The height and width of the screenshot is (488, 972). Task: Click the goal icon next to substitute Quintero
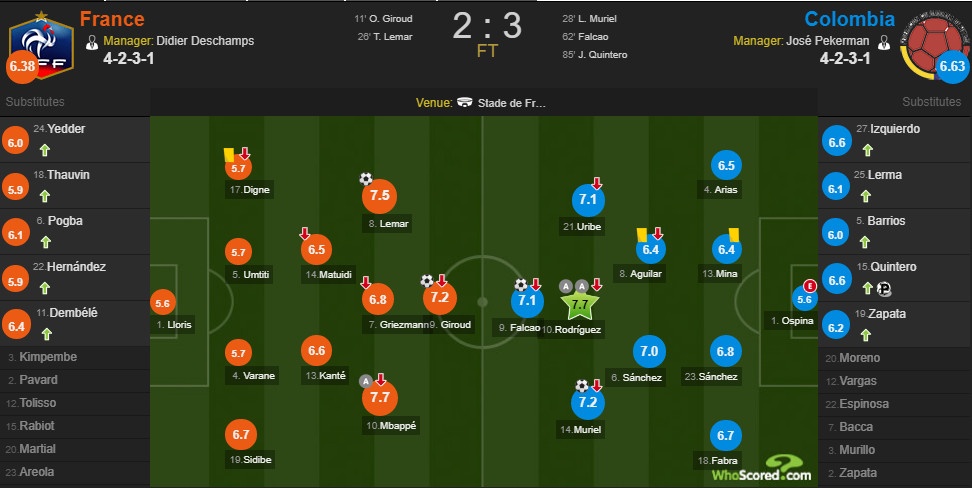click(x=885, y=289)
